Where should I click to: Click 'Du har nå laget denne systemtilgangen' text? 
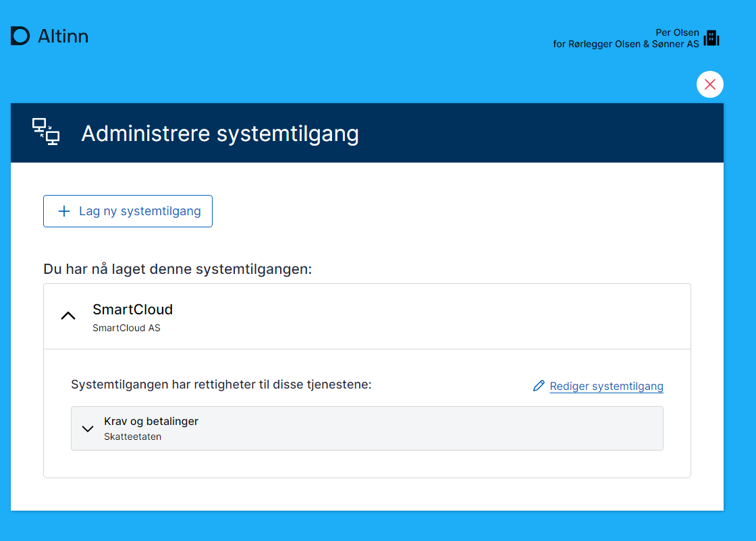[x=178, y=269]
